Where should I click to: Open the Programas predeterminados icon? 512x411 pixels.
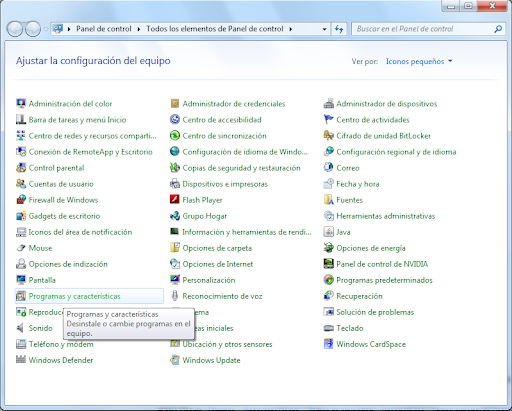pos(329,280)
